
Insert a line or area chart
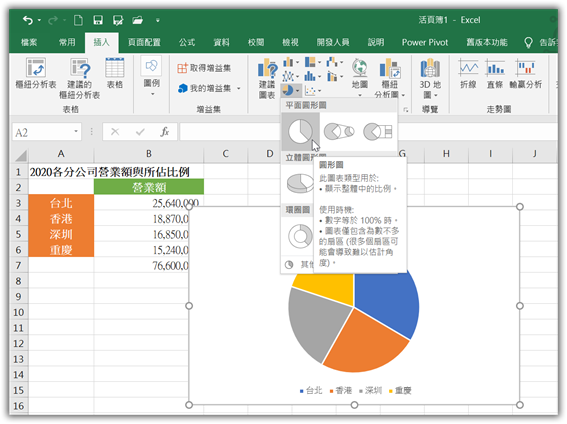coord(291,76)
